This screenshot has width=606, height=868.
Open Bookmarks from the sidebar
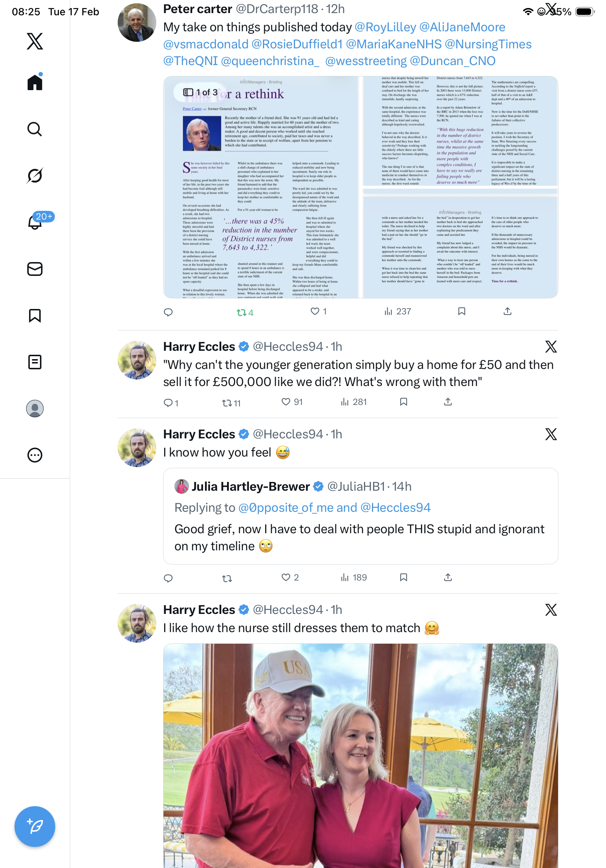pyautogui.click(x=35, y=316)
